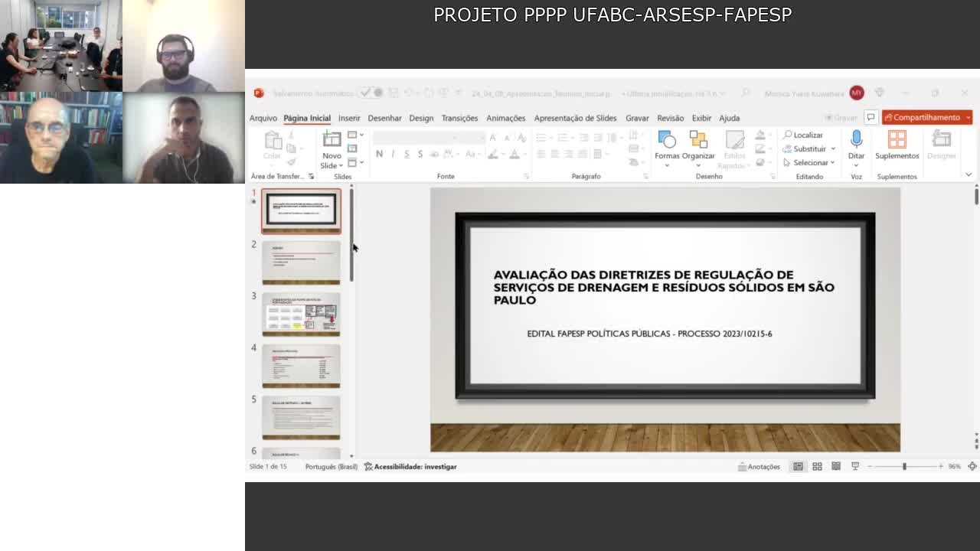980x551 pixels.
Task: Open the Suplementos add-ins icon
Action: pos(897,139)
